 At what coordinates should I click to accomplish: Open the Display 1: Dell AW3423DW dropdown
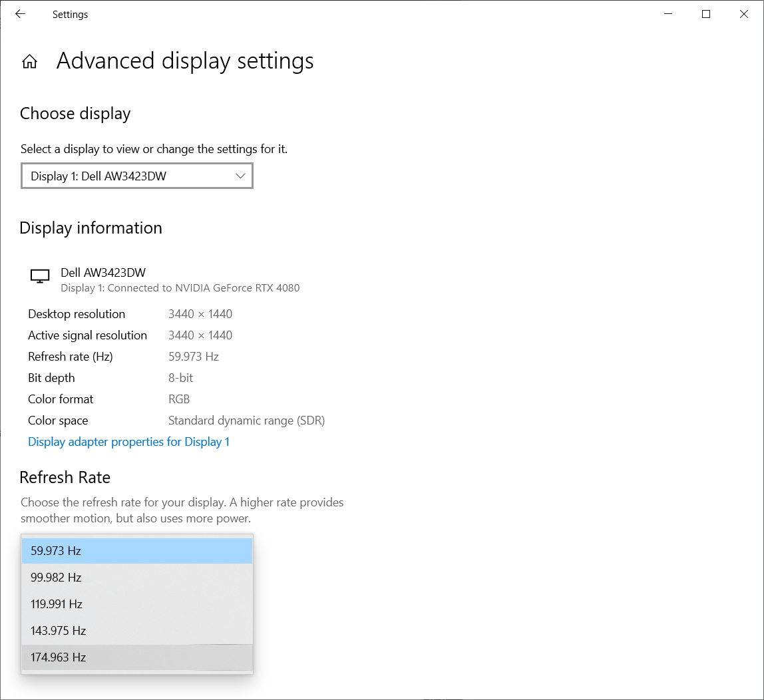click(137, 176)
